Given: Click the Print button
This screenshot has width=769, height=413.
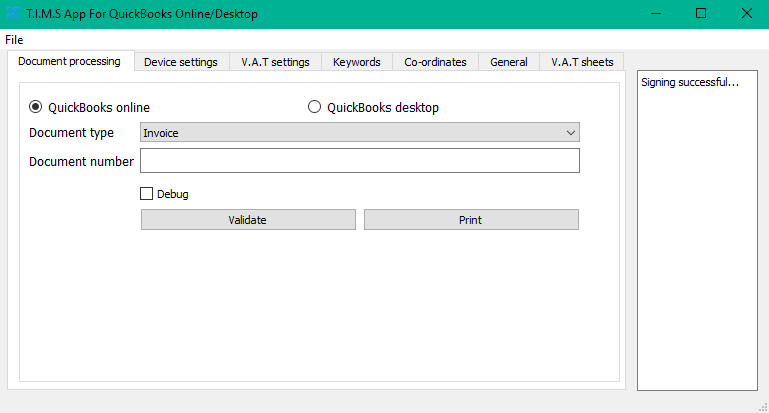Looking at the screenshot, I should [x=471, y=220].
